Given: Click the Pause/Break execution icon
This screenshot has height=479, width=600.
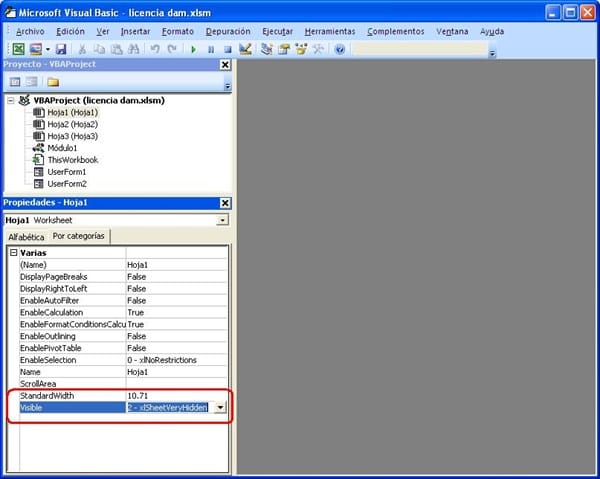Looking at the screenshot, I should point(211,49).
